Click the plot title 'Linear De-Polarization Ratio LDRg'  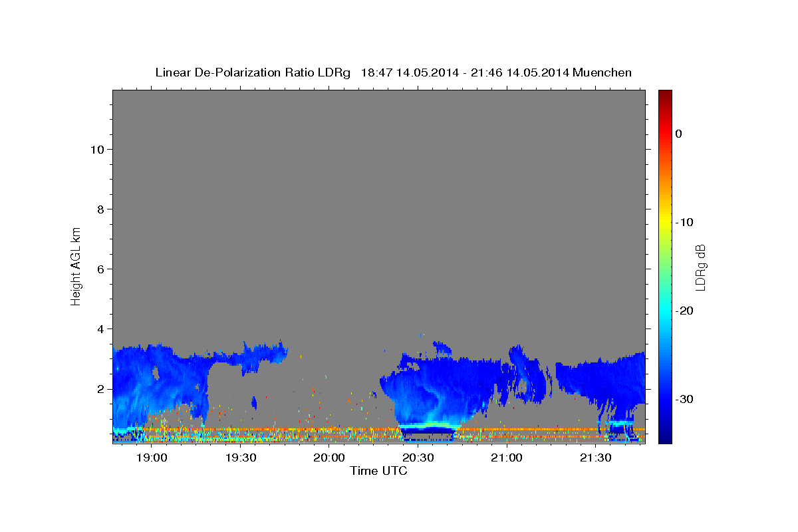pos(253,72)
